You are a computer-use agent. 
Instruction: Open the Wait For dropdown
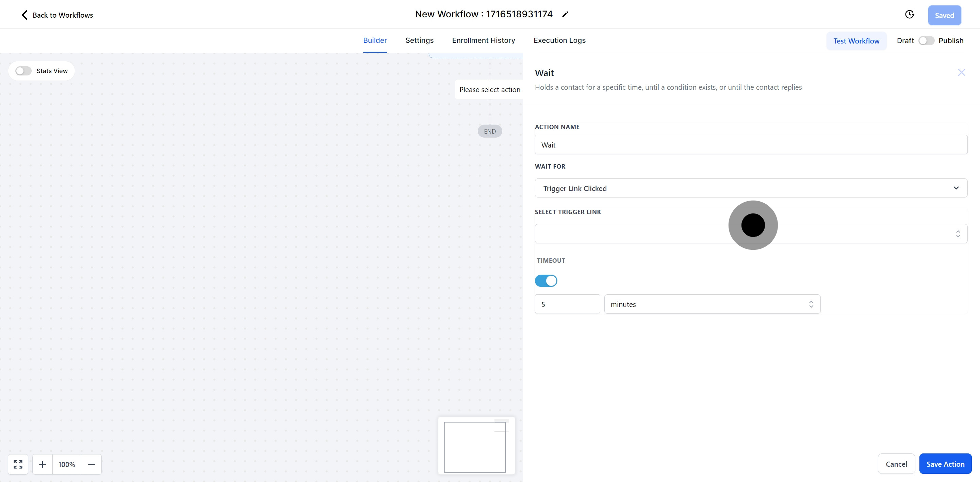tap(751, 188)
